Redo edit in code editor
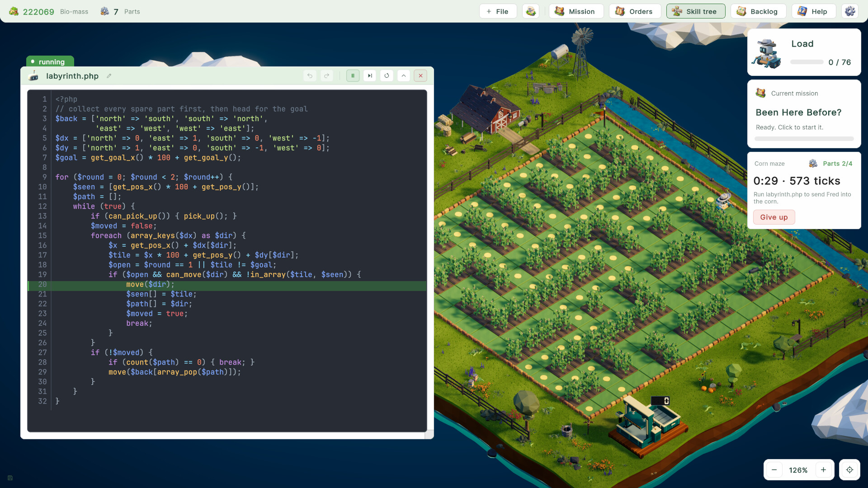 [x=326, y=76]
